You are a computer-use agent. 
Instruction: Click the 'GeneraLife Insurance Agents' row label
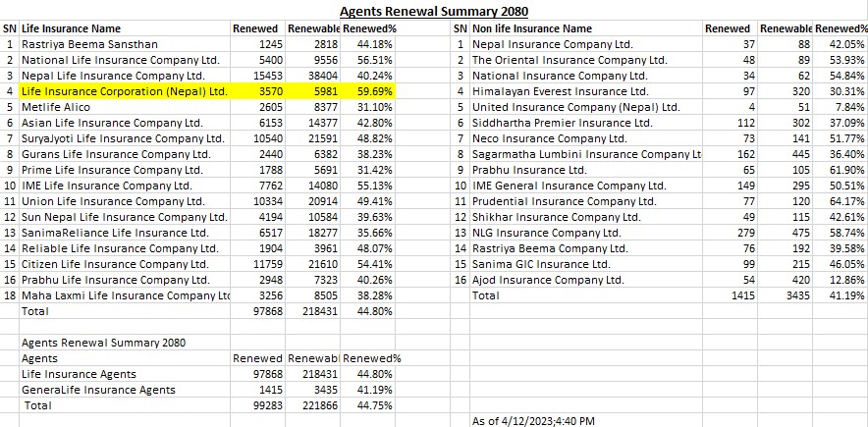tap(98, 390)
